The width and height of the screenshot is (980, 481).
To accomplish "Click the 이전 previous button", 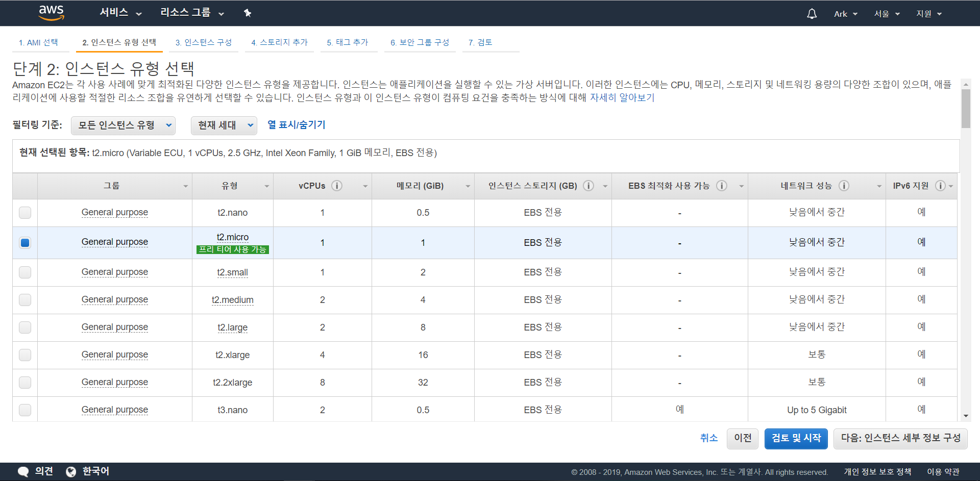I will 743,439.
